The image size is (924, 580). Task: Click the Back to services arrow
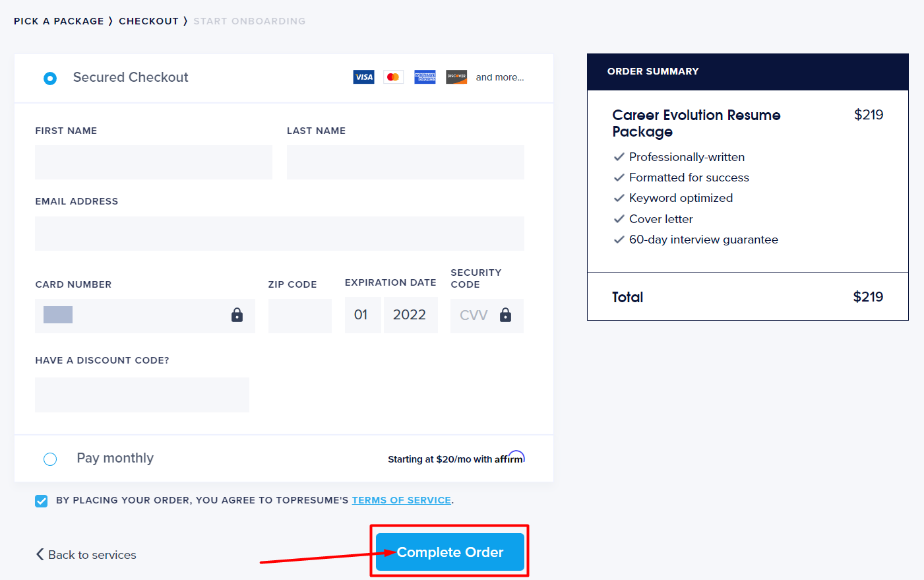click(x=40, y=554)
